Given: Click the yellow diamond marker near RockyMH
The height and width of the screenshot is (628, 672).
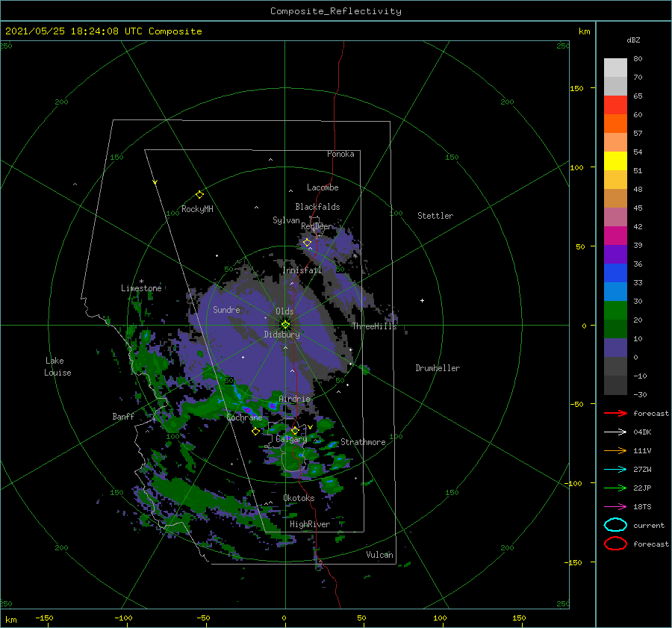Looking at the screenshot, I should coord(199,195).
